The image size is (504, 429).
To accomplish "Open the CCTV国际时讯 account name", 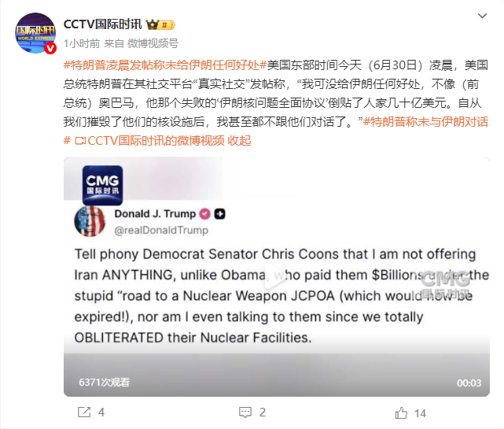I will pyautogui.click(x=102, y=24).
